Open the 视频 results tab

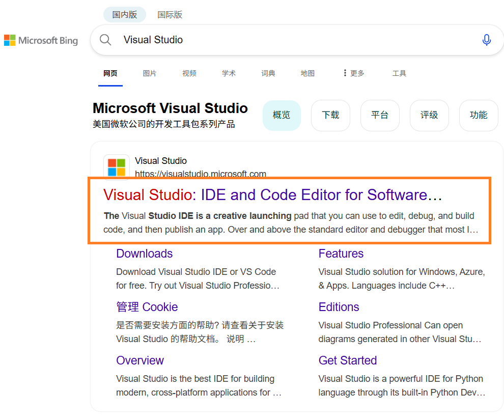point(189,73)
